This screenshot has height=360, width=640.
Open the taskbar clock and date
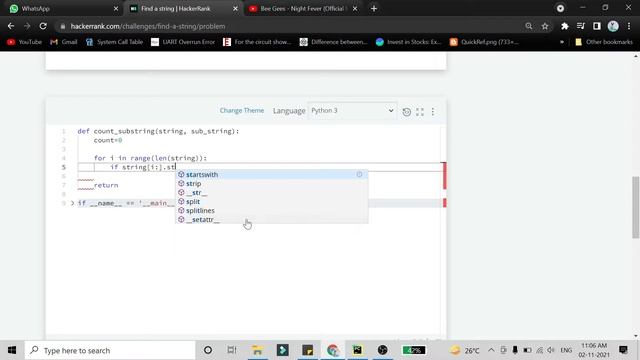tap(594, 350)
